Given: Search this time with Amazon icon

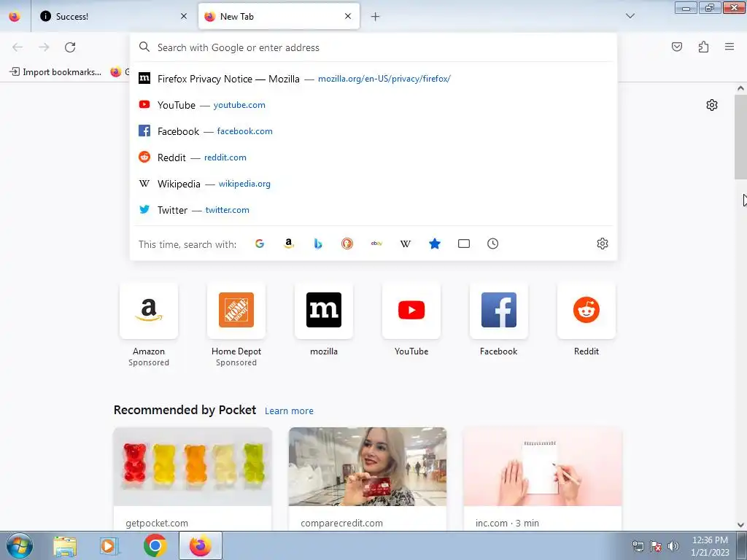Looking at the screenshot, I should click(289, 244).
